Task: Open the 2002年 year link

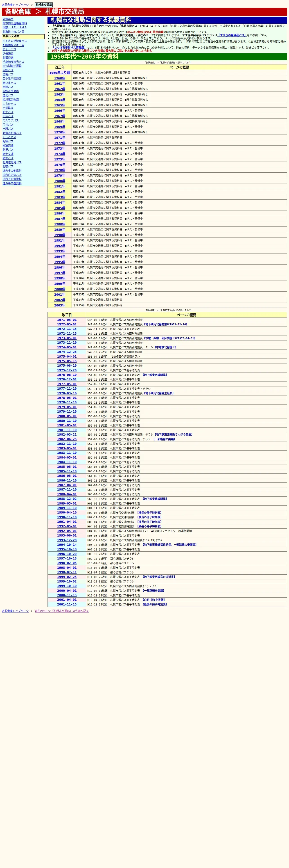Action: (x=60, y=300)
